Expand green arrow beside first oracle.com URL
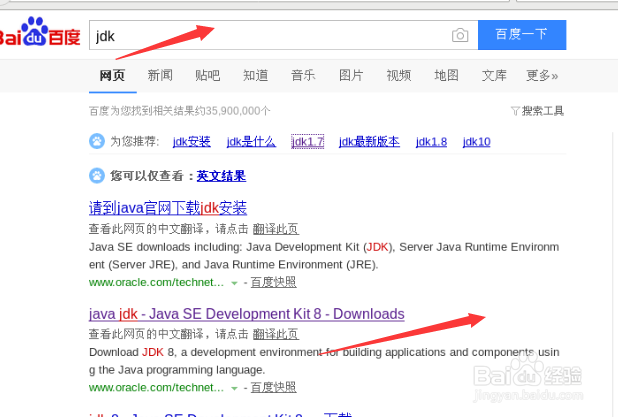The width and height of the screenshot is (618, 417). point(234,283)
